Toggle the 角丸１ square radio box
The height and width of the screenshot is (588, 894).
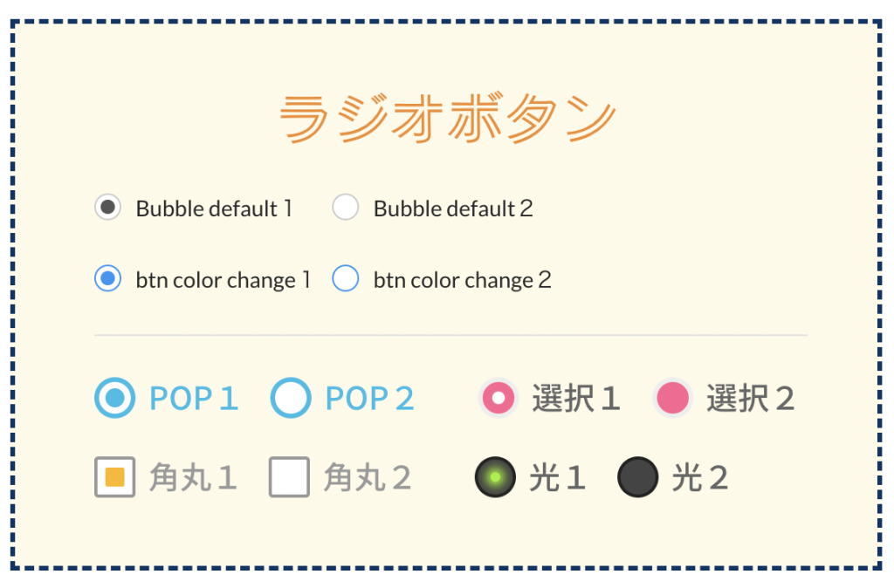click(x=114, y=477)
